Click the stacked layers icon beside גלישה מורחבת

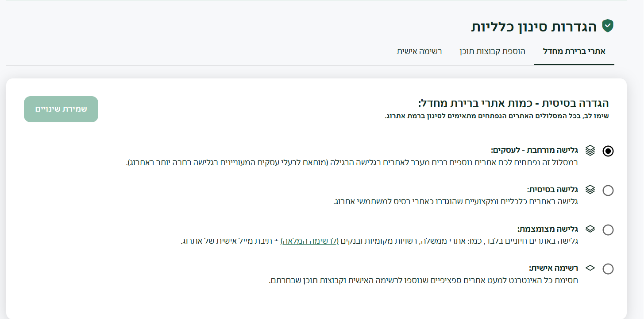point(590,150)
